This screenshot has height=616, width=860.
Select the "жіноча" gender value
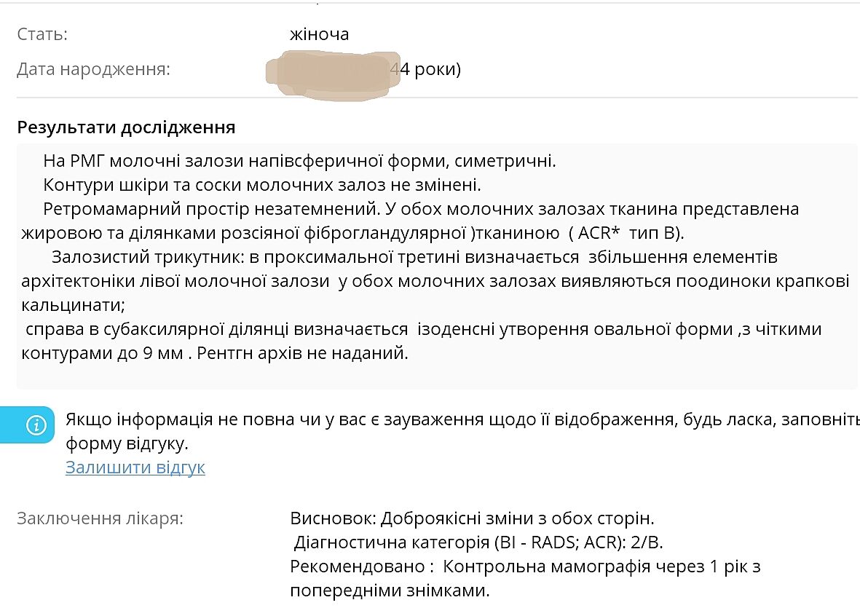[x=319, y=34]
